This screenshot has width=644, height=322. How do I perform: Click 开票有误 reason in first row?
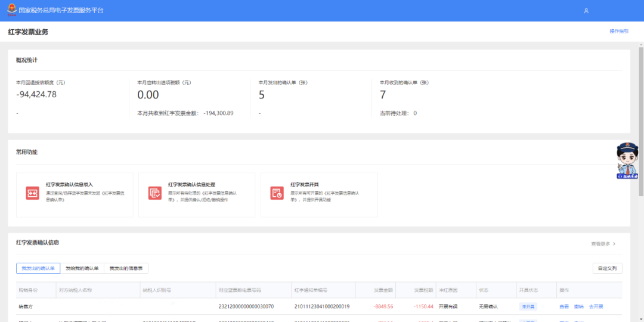pos(448,306)
